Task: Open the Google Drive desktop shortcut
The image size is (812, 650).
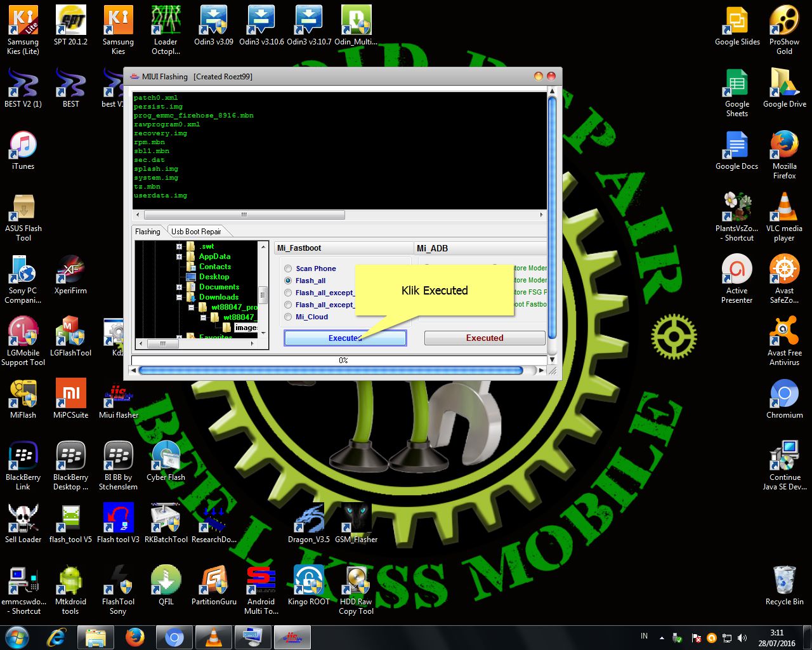Action: tap(784, 88)
